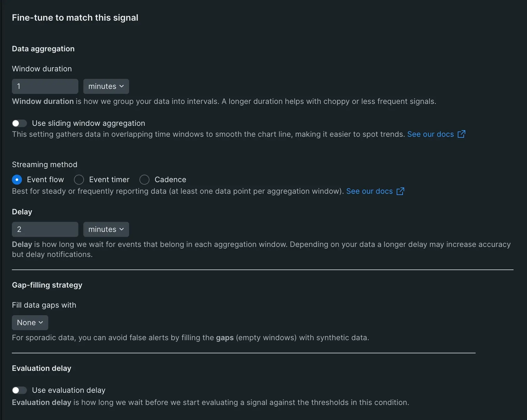Screen dimensions: 527x420
Task: Open the streaming method See our docs link
Action: tap(369, 191)
